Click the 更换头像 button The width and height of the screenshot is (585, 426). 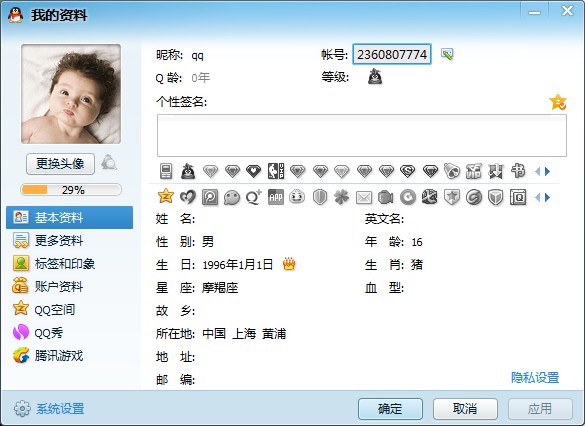(60, 164)
